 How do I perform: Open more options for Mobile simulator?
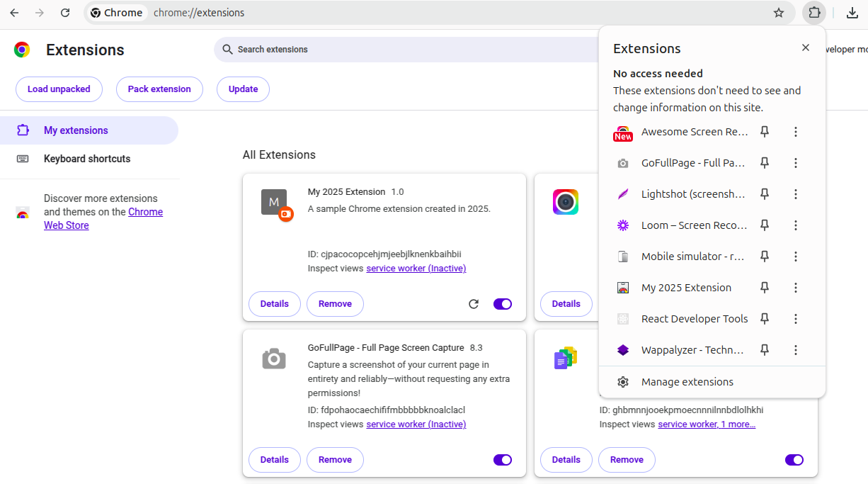click(796, 257)
